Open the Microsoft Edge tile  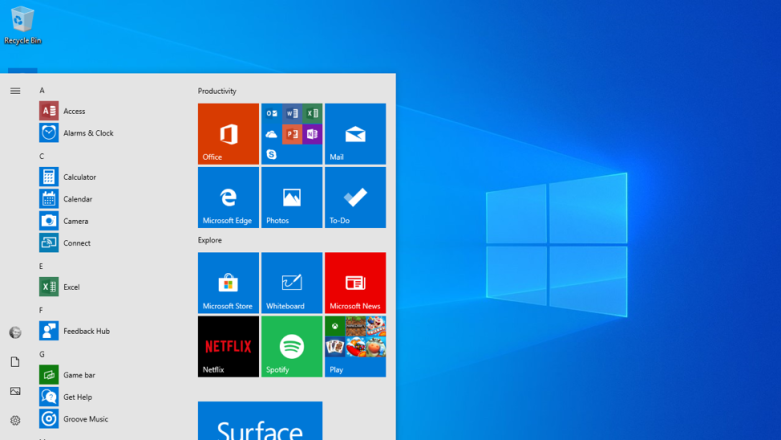click(x=228, y=197)
